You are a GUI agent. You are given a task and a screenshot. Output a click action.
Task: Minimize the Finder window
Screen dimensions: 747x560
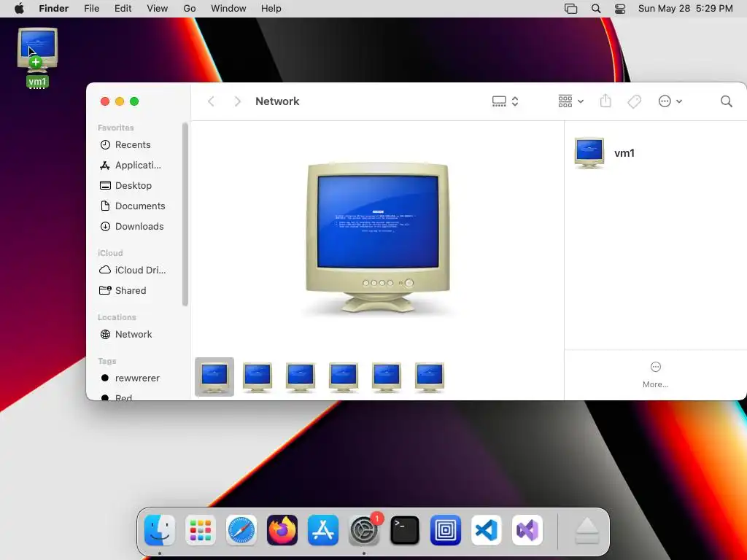(x=120, y=101)
